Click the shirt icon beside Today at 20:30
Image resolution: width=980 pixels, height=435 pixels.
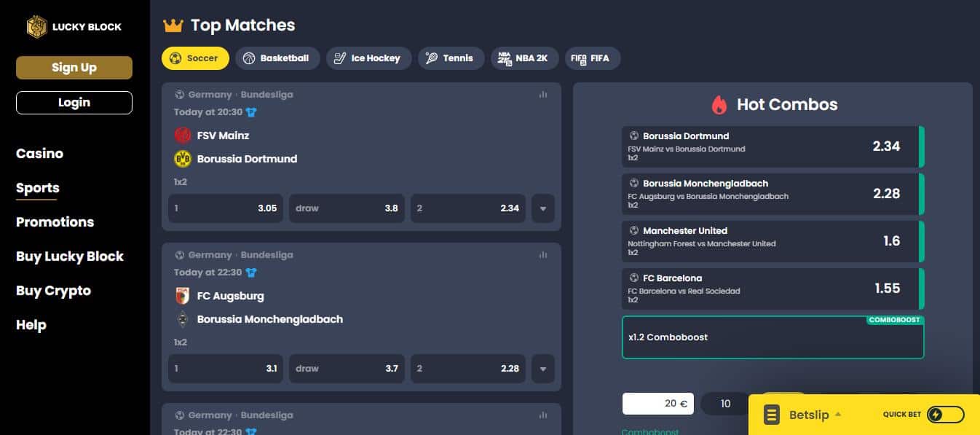[251, 112]
